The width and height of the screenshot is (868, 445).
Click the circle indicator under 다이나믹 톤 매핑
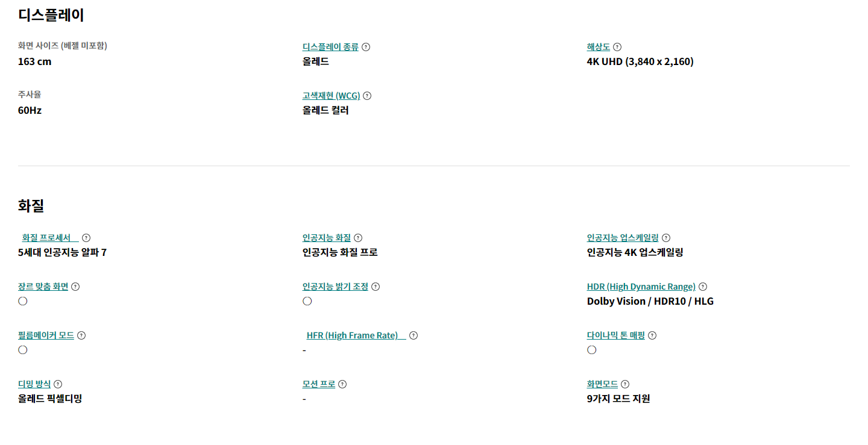(592, 350)
